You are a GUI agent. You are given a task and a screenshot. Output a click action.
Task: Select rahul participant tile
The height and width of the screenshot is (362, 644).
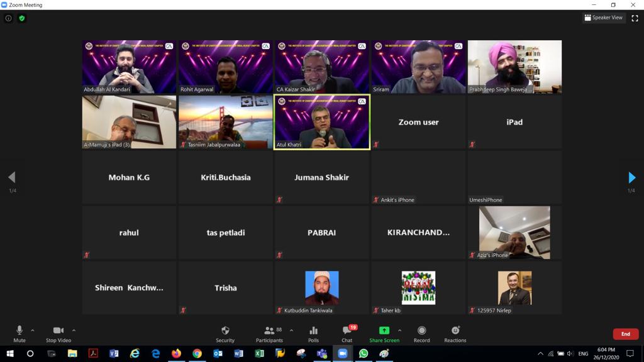(129, 233)
